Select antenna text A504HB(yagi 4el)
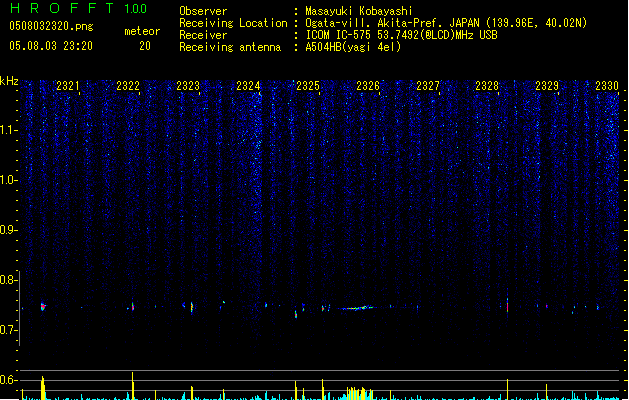 coord(353,47)
